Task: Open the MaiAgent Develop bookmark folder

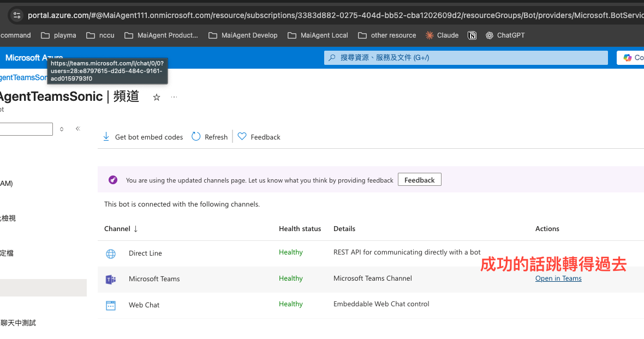Action: [243, 35]
